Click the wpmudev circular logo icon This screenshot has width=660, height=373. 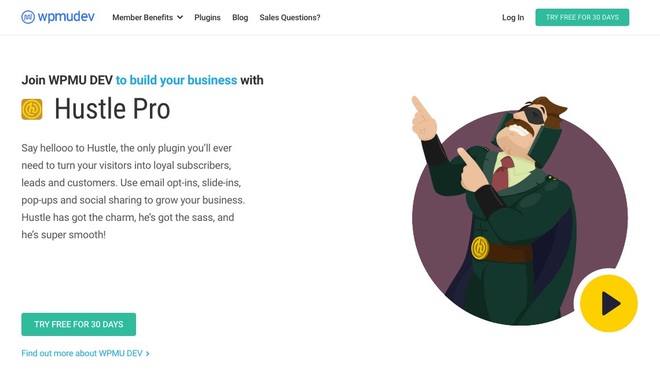point(28,17)
